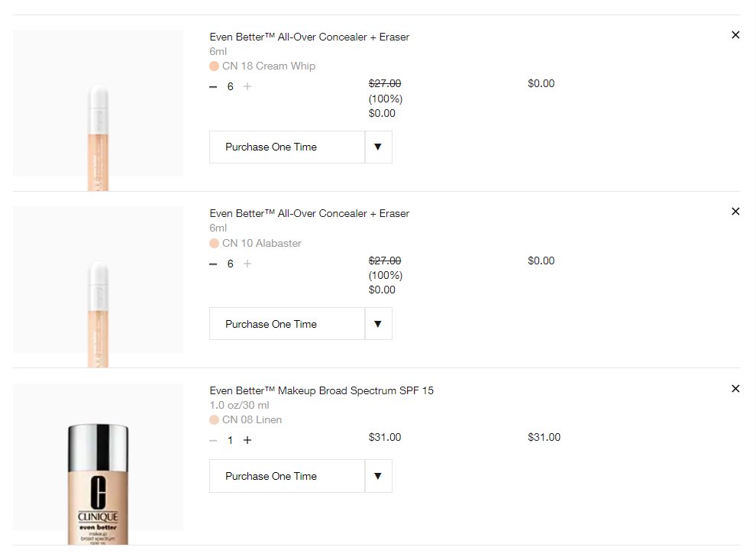Click the CN 10 Alabaster shade swatch
This screenshot has height=560, width=756.
[214, 243]
